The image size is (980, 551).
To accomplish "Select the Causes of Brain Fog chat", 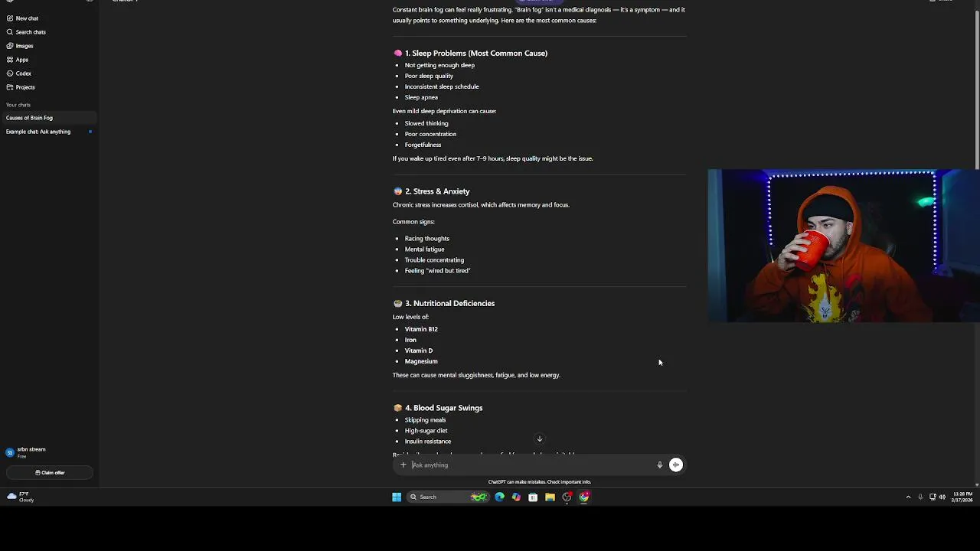I will pos(49,118).
